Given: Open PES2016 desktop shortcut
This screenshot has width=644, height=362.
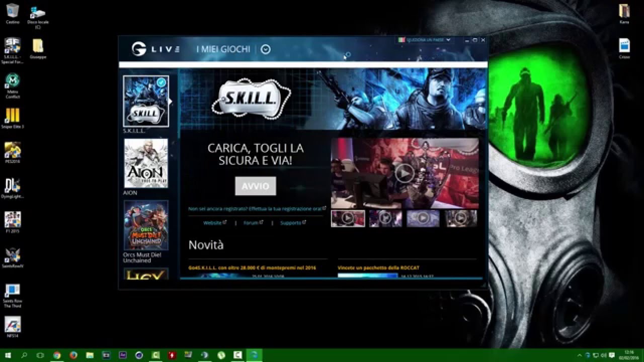Looking at the screenshot, I should tap(13, 153).
